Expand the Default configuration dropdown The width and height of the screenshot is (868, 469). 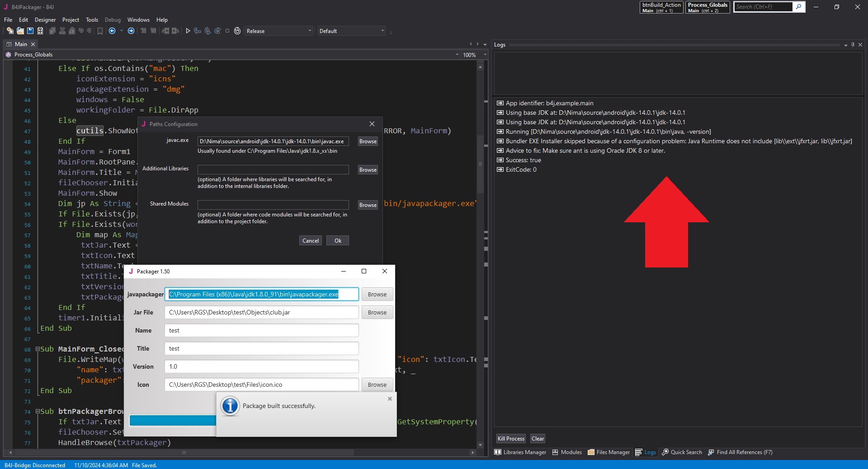(351, 31)
